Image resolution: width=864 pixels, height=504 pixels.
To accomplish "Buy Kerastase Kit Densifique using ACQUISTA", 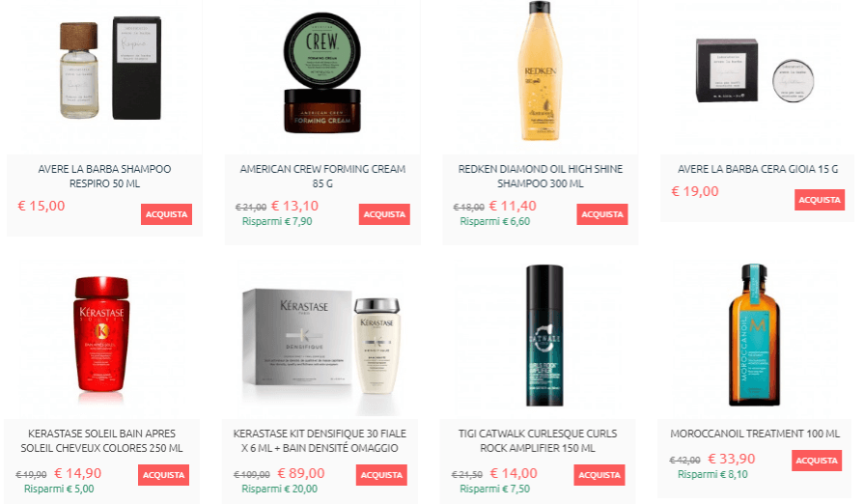I will tap(381, 475).
